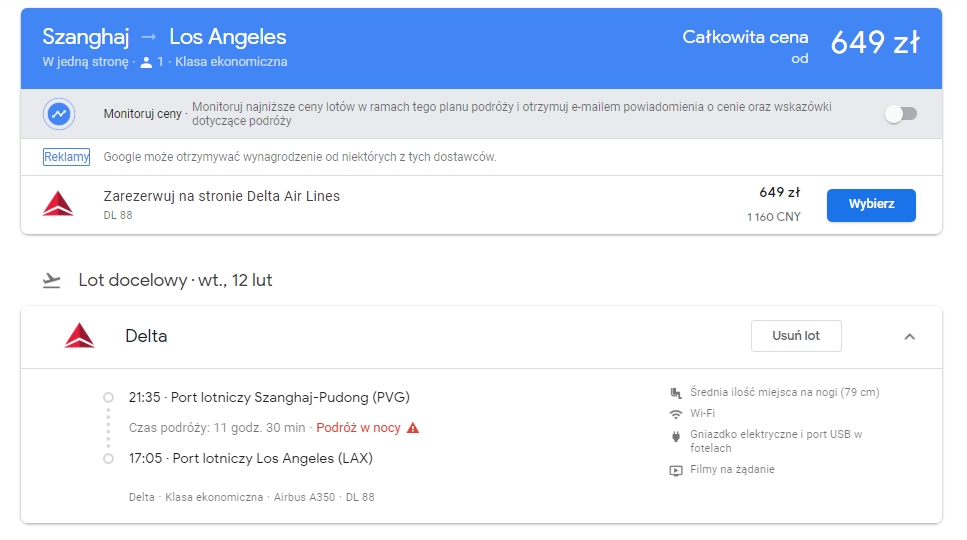Click the Wi-Fi amenity icon
Image resolution: width=967 pixels, height=540 pixels.
click(676, 414)
